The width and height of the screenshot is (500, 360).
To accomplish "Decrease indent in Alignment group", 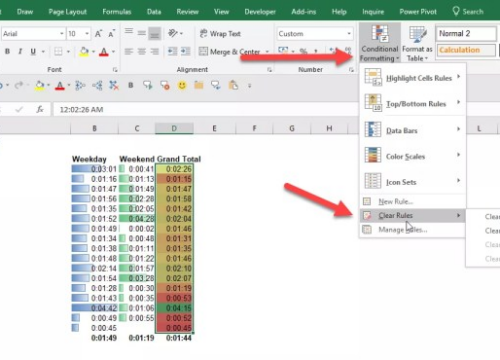I will click(x=172, y=51).
